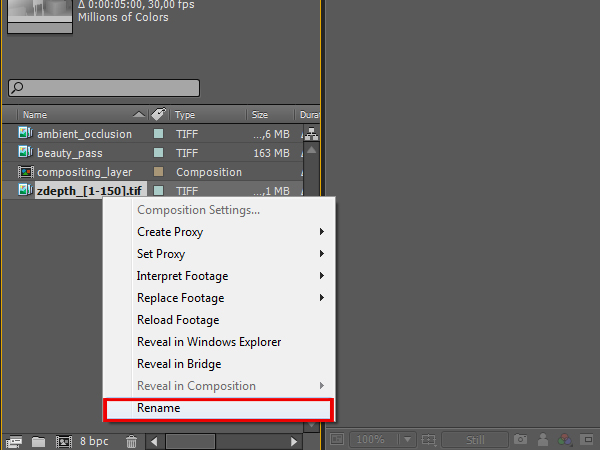
Task: Expand the Interpret Footage submenu
Action: [182, 276]
